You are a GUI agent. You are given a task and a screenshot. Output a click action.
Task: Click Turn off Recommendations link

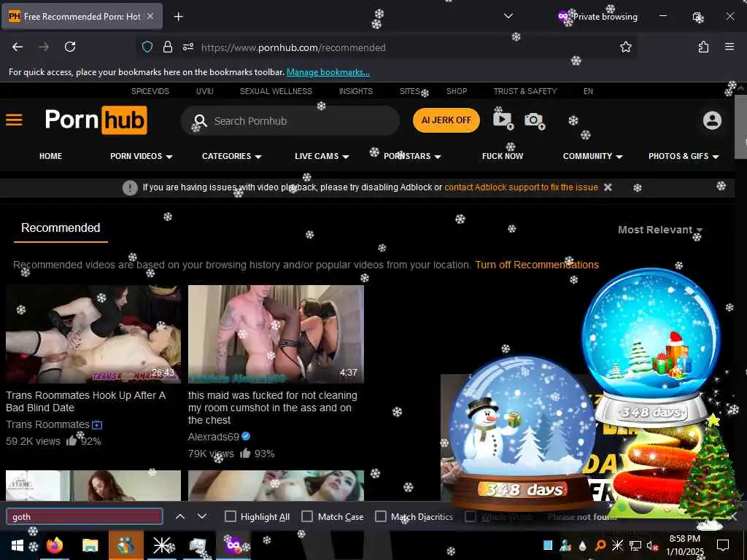coord(537,265)
